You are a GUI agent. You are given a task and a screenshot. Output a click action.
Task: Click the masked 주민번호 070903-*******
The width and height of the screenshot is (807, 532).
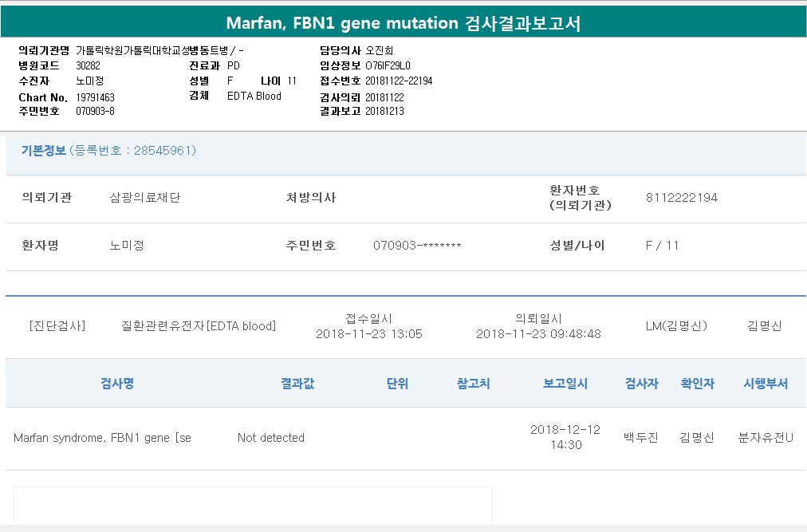pyautogui.click(x=417, y=246)
